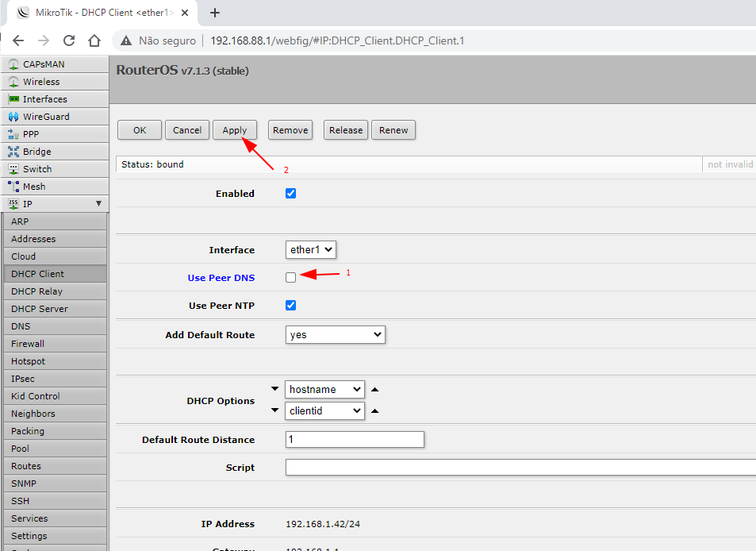Image resolution: width=756 pixels, height=551 pixels.
Task: Click RouterOS v7.1.3 (stable) title
Action: tap(182, 70)
